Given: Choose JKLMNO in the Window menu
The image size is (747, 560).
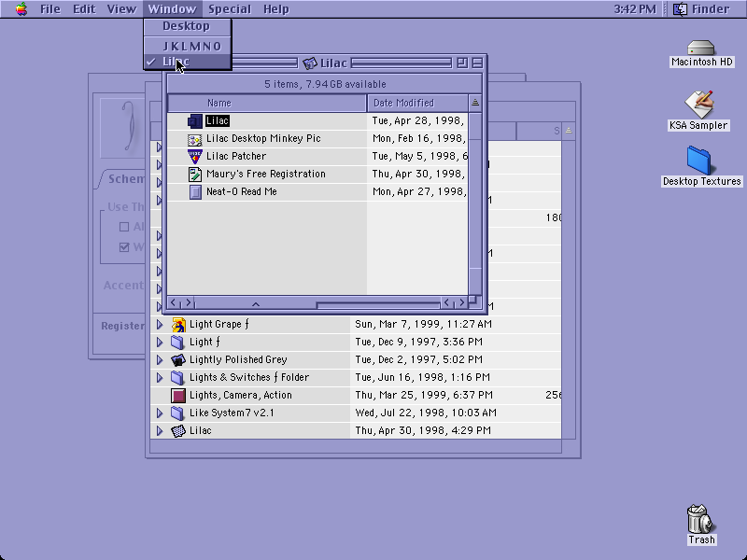Looking at the screenshot, I should (188, 46).
